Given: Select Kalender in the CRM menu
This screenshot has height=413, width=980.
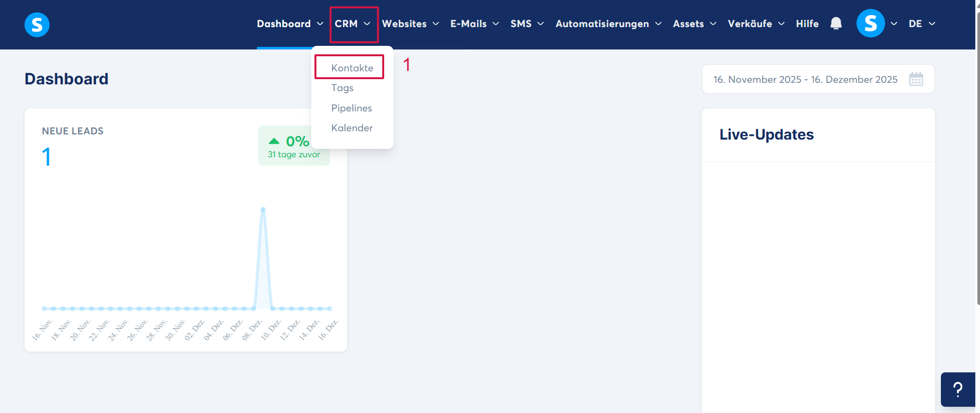Looking at the screenshot, I should pos(352,128).
